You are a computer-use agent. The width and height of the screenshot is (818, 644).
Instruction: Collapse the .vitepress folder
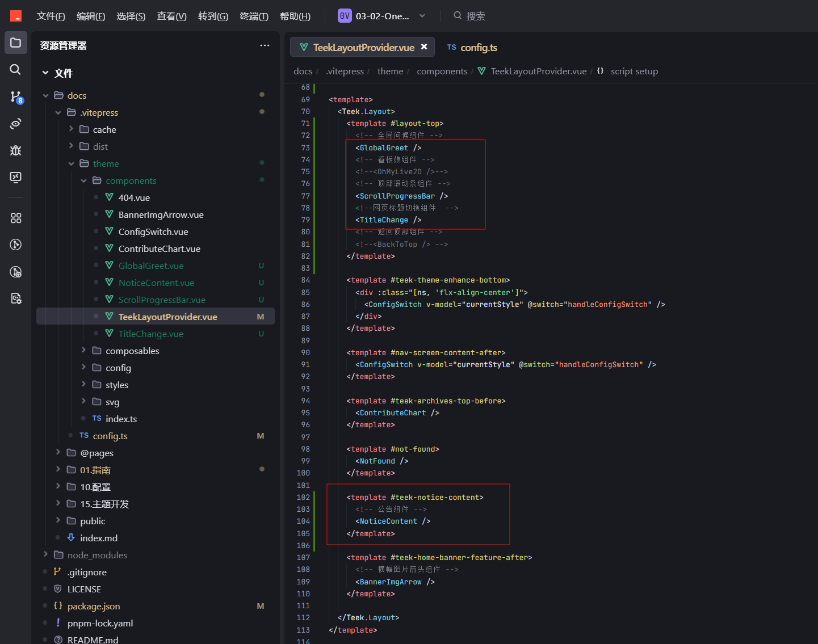coord(58,112)
